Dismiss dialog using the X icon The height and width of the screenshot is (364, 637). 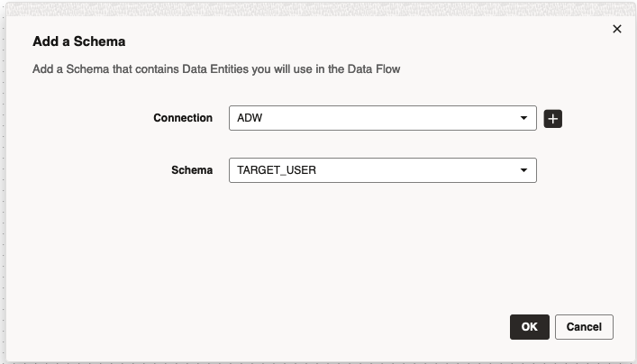[x=617, y=29]
